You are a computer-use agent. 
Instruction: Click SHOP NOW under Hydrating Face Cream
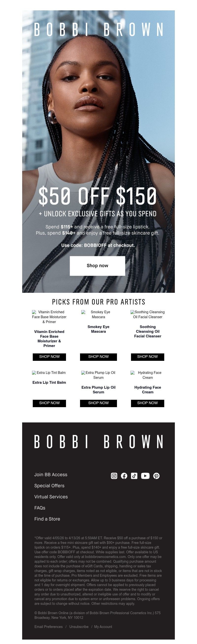pos(147,403)
